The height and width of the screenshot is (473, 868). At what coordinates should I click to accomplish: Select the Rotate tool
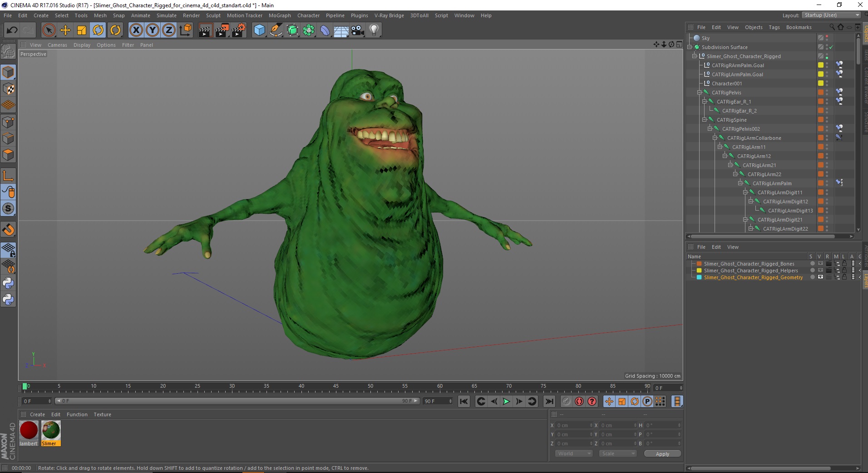tap(98, 30)
